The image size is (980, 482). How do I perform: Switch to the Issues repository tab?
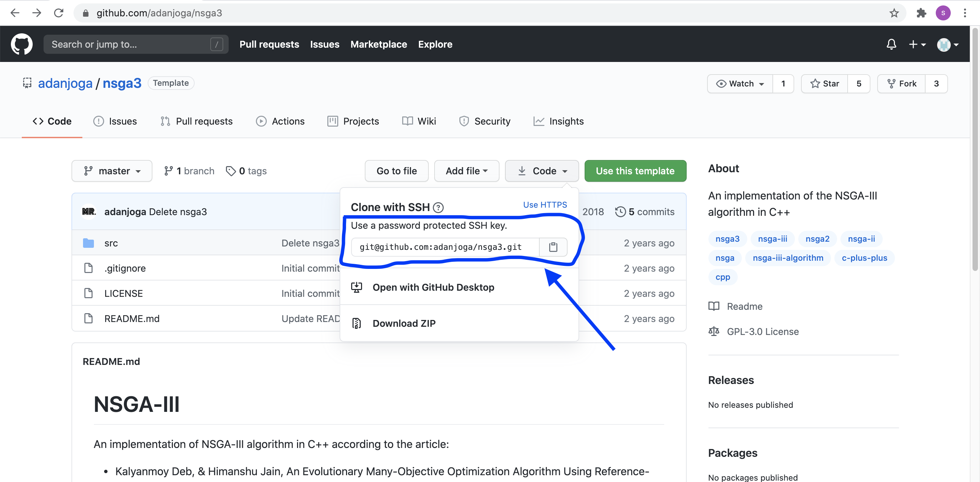tap(115, 122)
